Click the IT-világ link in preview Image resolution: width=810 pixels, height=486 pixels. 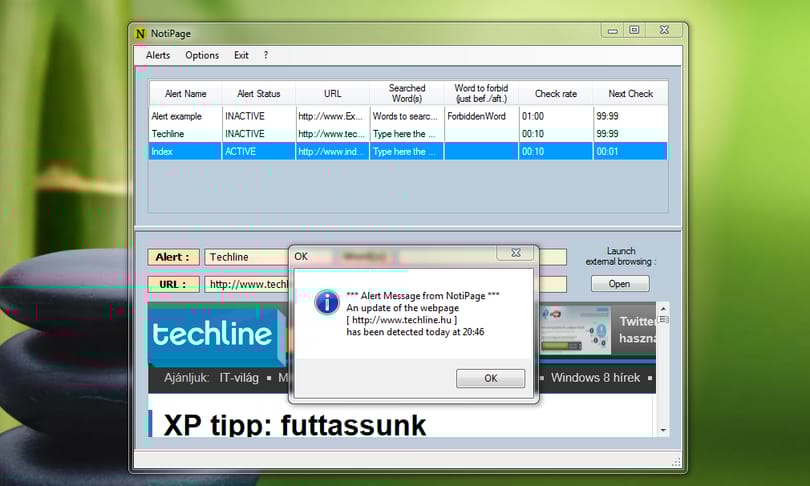[239, 378]
